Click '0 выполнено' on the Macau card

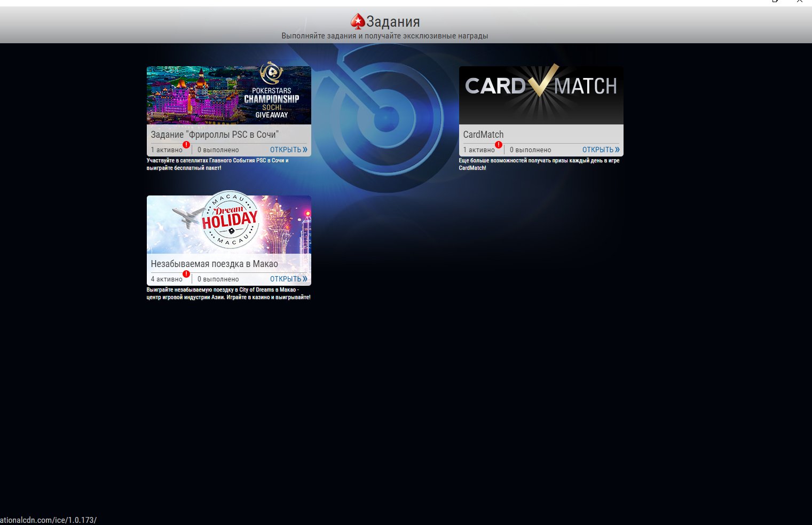218,279
